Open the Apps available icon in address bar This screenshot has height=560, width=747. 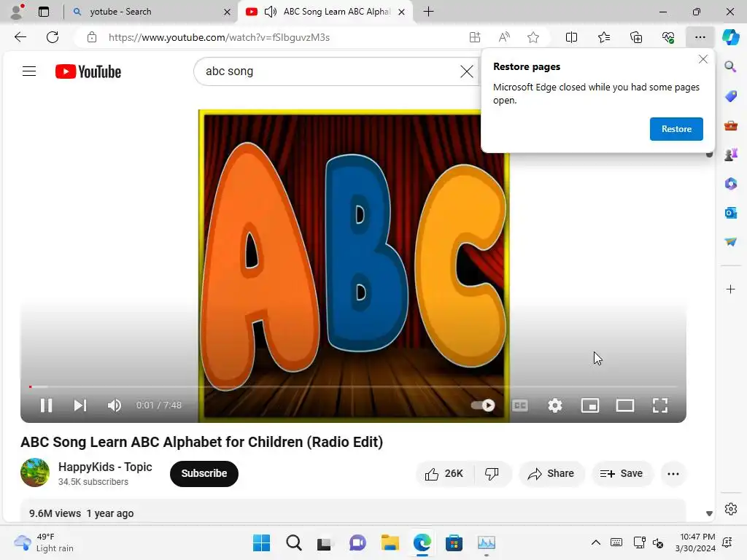click(475, 37)
